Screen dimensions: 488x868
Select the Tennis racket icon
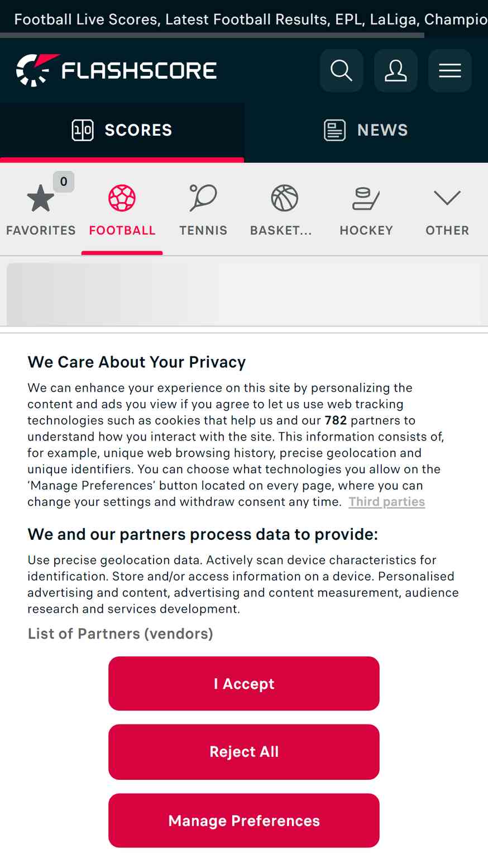203,198
